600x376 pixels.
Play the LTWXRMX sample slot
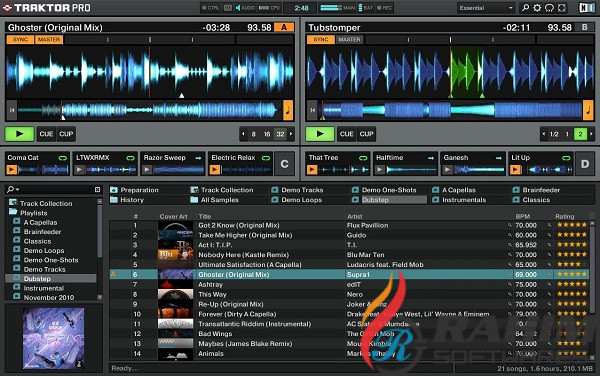79,169
